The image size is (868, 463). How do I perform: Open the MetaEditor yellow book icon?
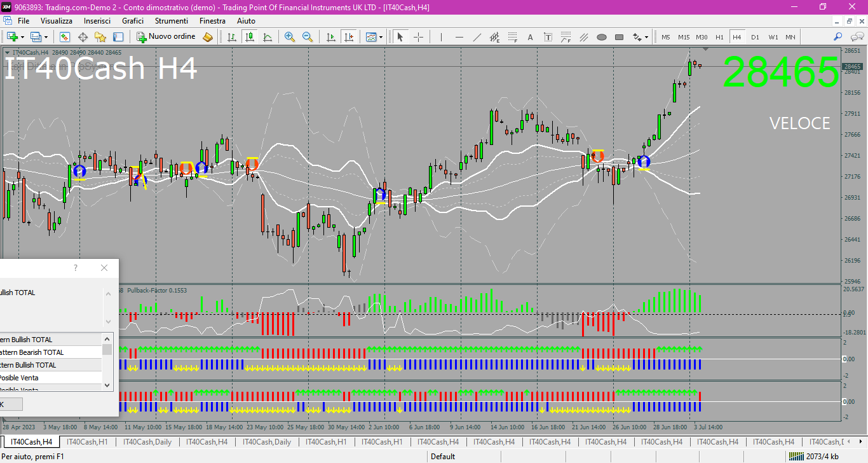click(208, 37)
